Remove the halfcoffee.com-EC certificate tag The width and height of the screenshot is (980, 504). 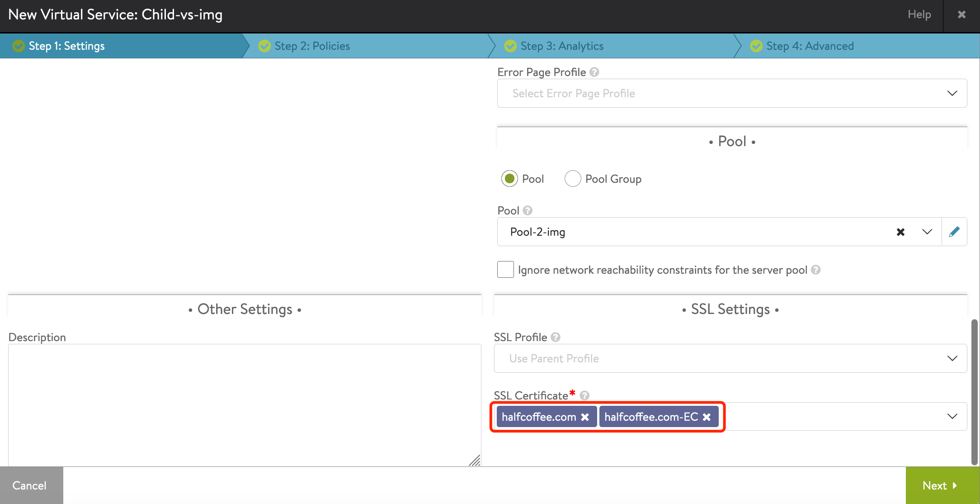tap(707, 417)
